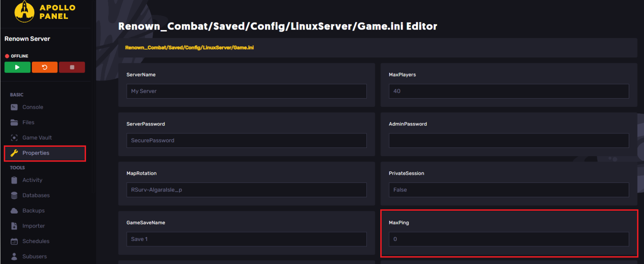This screenshot has height=264, width=644.
Task: Focus the MaxPlayers field showing 40
Action: click(x=508, y=91)
